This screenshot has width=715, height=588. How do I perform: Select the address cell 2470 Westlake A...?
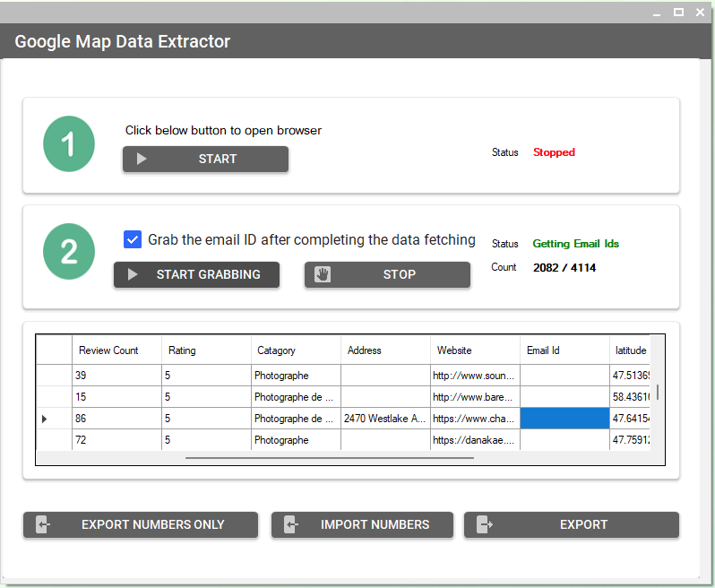pyautogui.click(x=385, y=419)
